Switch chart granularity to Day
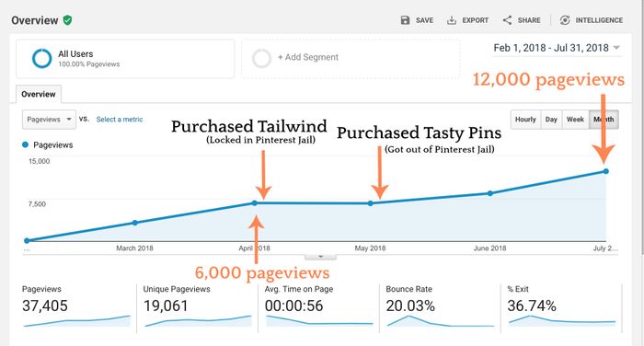This screenshot has width=644, height=346. 551,120
